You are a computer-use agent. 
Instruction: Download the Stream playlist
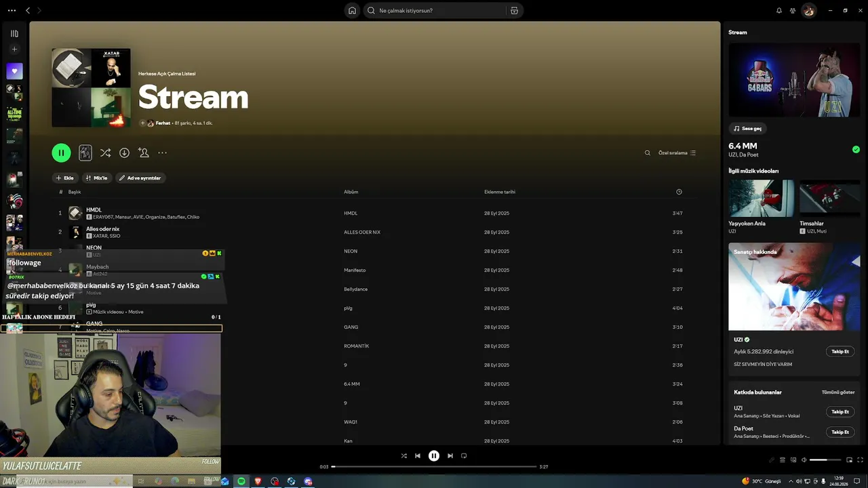(124, 153)
